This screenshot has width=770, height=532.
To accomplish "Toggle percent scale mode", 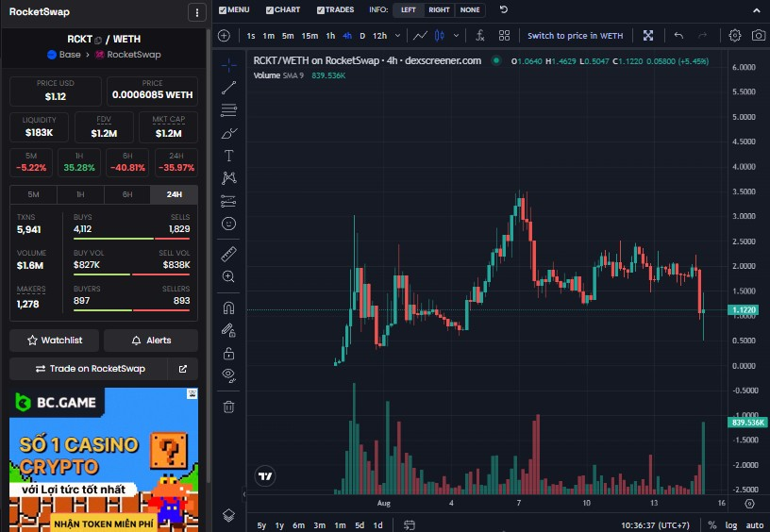I will [712, 525].
